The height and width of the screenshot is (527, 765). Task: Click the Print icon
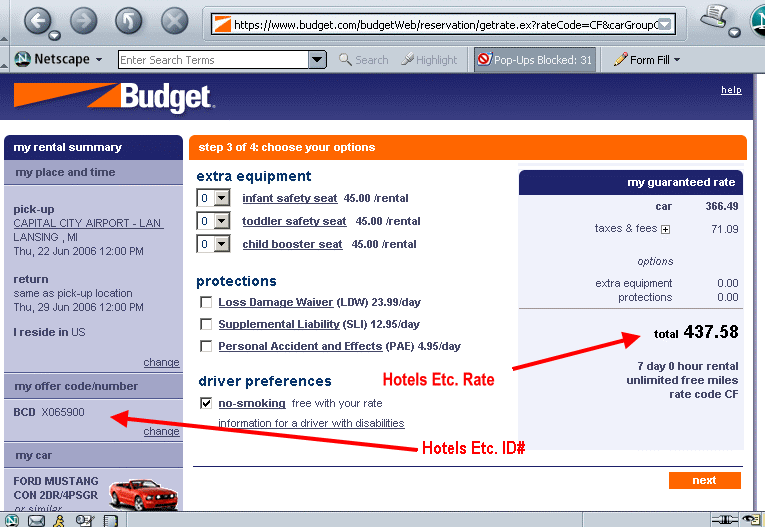point(715,17)
